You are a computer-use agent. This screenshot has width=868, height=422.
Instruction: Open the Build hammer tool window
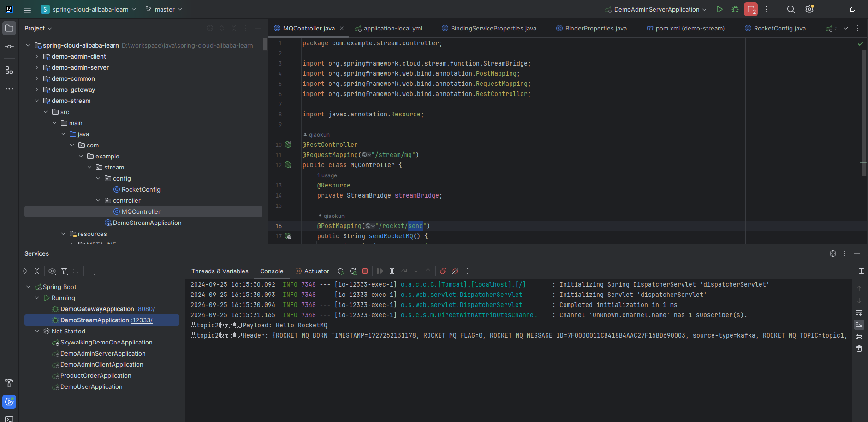pos(9,383)
